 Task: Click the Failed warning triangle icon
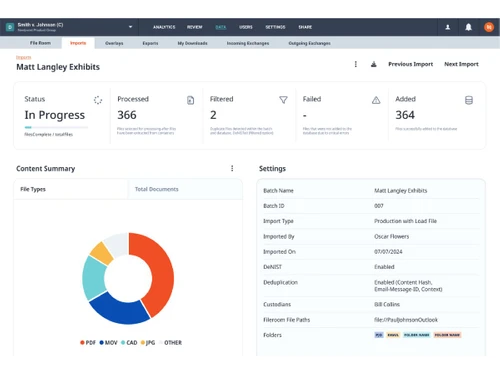tap(376, 100)
